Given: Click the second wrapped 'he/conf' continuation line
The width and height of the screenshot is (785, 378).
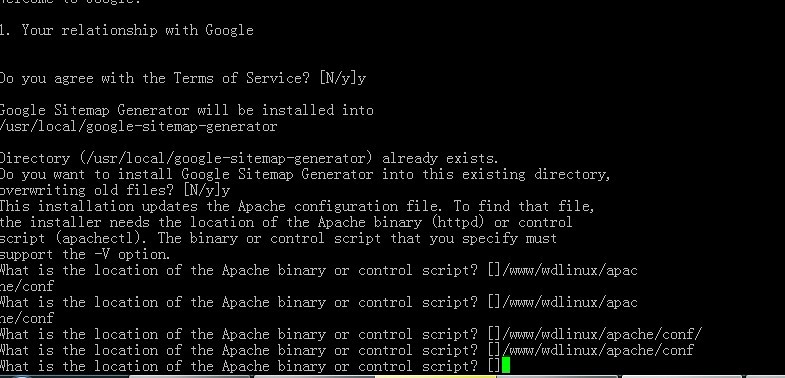Looking at the screenshot, I should [x=27, y=318].
